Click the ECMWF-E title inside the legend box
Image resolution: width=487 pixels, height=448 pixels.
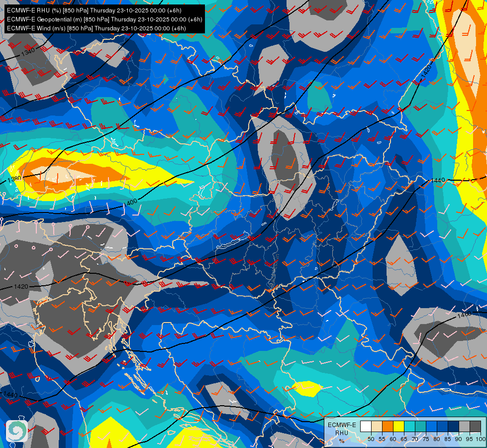[342, 425]
